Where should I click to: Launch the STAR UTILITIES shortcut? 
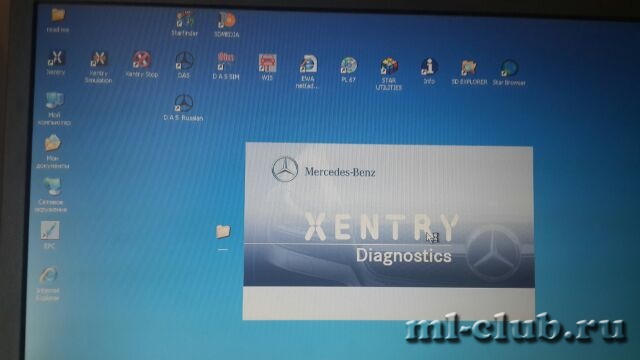pos(389,74)
